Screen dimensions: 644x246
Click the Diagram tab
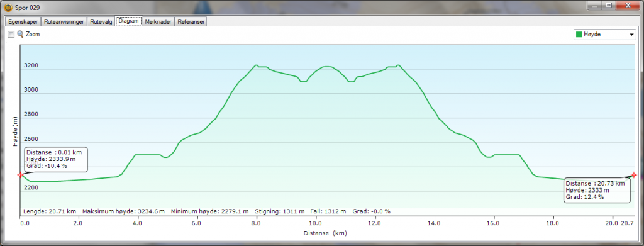tap(129, 21)
